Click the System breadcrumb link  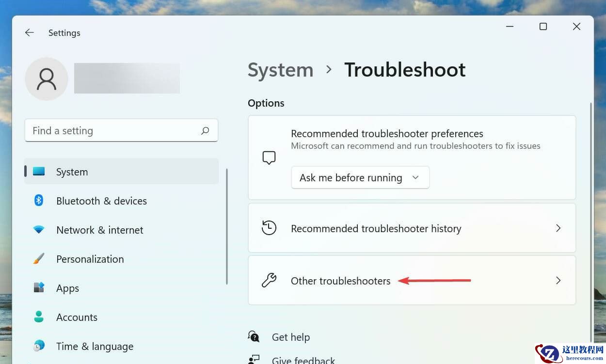pyautogui.click(x=280, y=70)
